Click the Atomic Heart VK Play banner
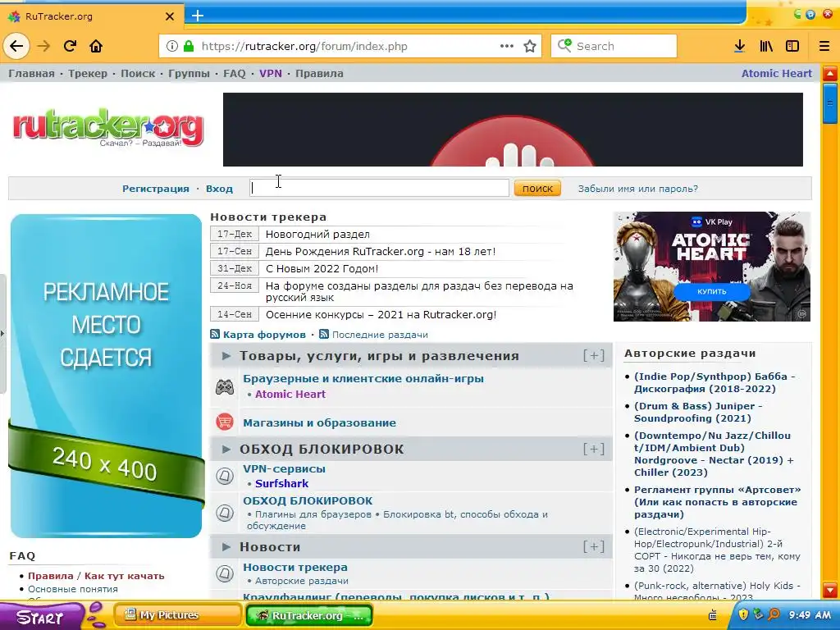The height and width of the screenshot is (630, 840). [711, 267]
